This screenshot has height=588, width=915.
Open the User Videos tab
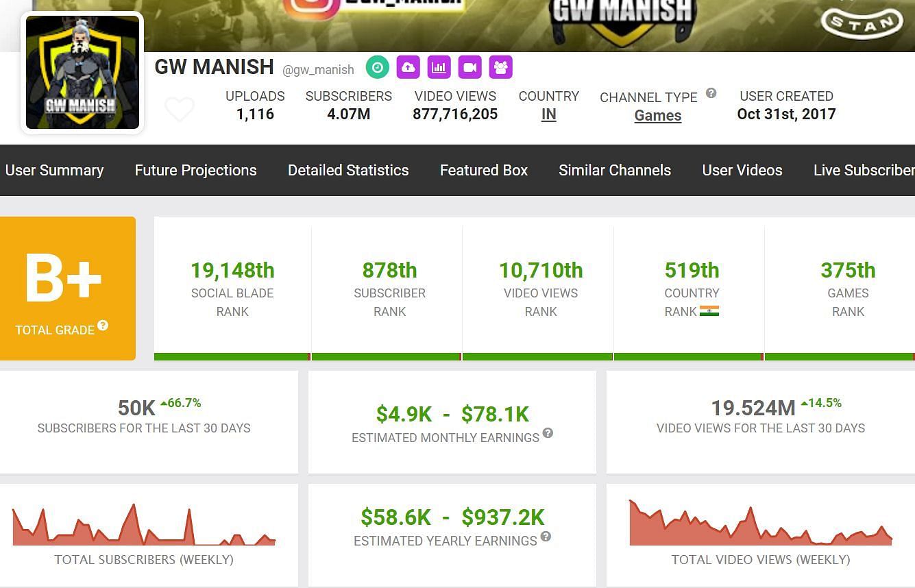(x=742, y=170)
